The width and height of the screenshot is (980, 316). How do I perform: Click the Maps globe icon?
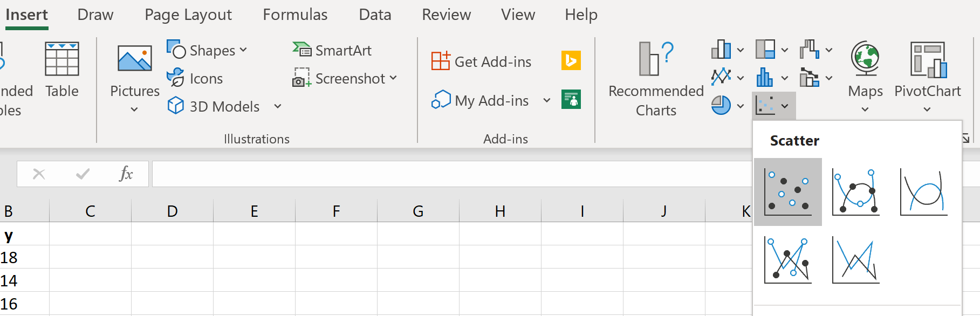pos(866,59)
